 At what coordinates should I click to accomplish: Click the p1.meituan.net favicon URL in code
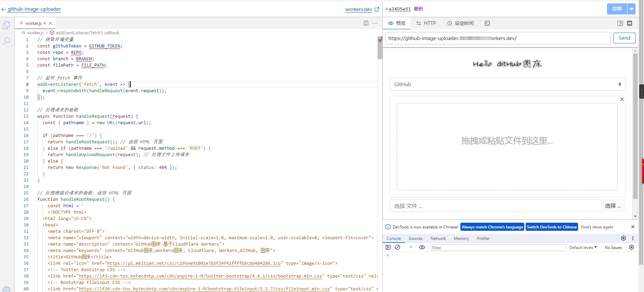pos(194,263)
